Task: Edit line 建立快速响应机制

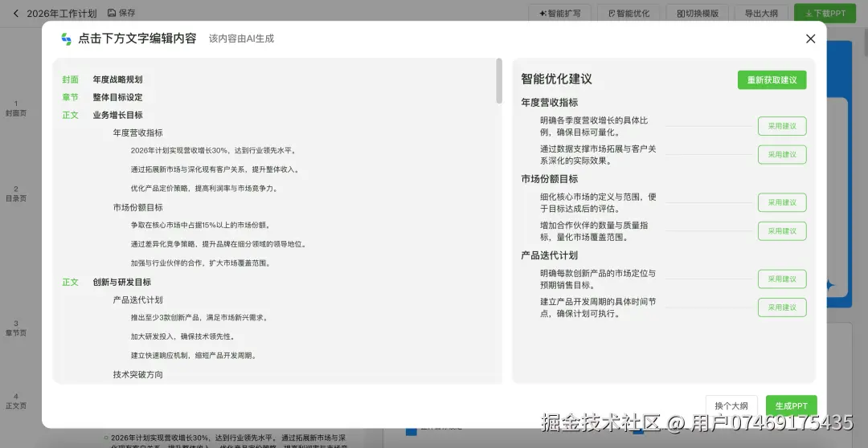Action: point(193,355)
